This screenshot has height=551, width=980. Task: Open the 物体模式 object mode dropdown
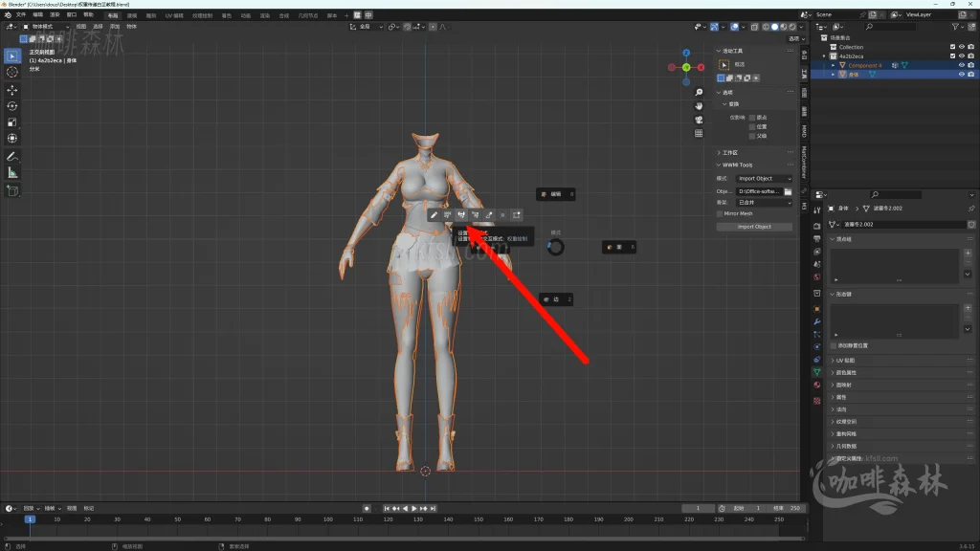(x=46, y=27)
